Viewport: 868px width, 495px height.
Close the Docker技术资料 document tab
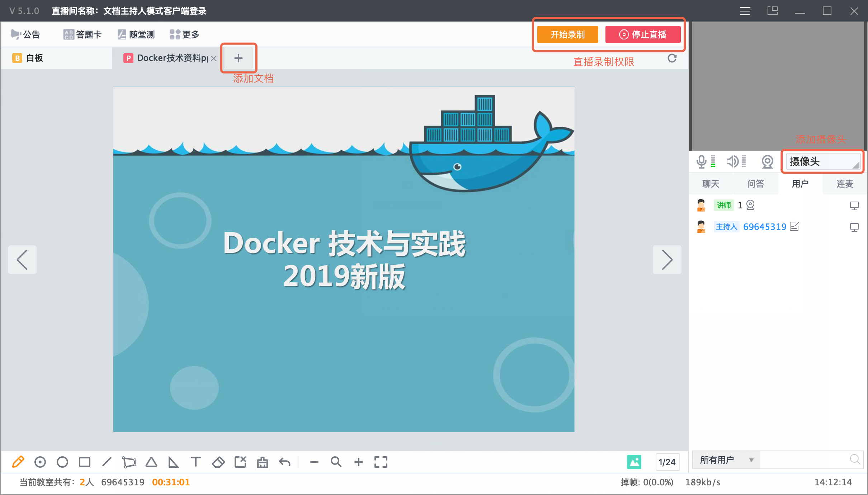pos(214,58)
